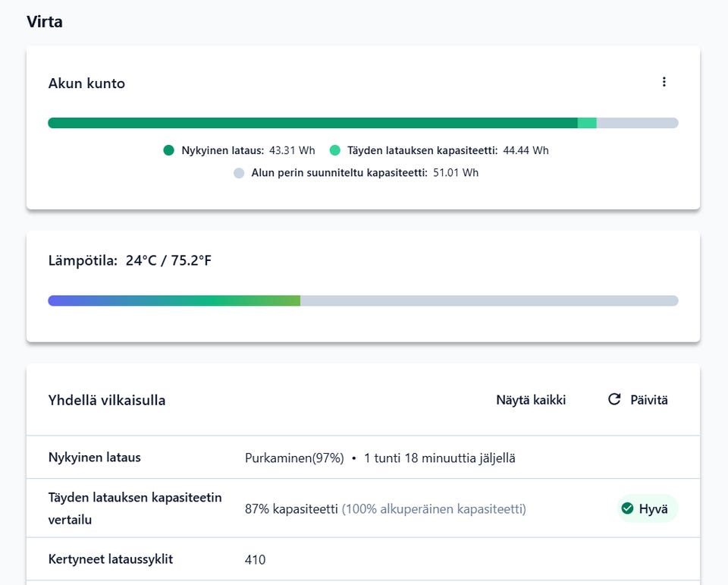Select the Lämpötila 24°C / 75.2°F text

point(130,261)
